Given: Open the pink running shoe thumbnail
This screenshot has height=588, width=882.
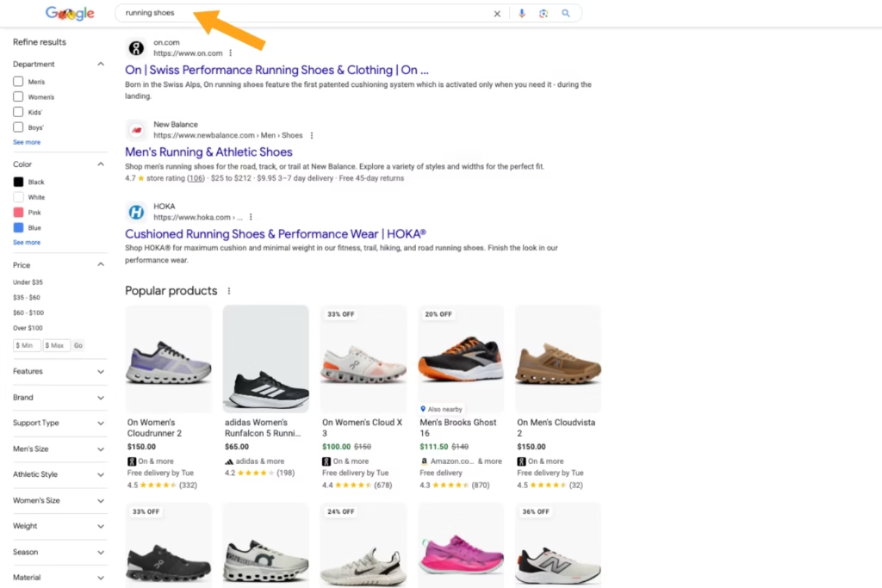Looking at the screenshot, I should click(461, 545).
